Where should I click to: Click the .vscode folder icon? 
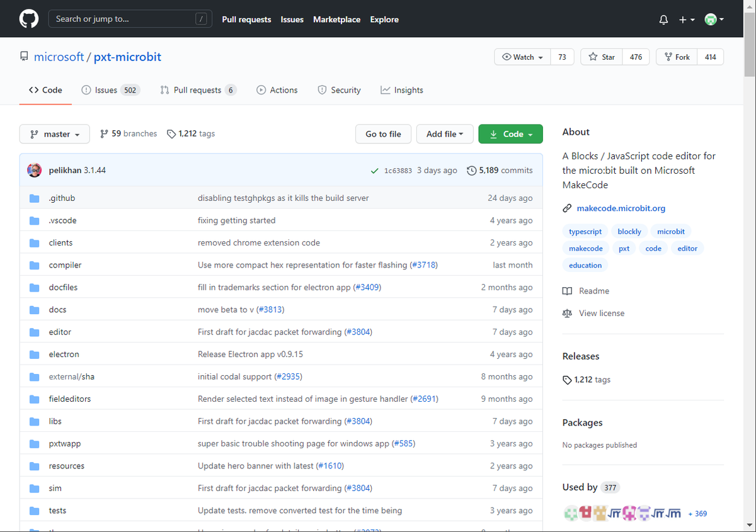[x=35, y=220]
